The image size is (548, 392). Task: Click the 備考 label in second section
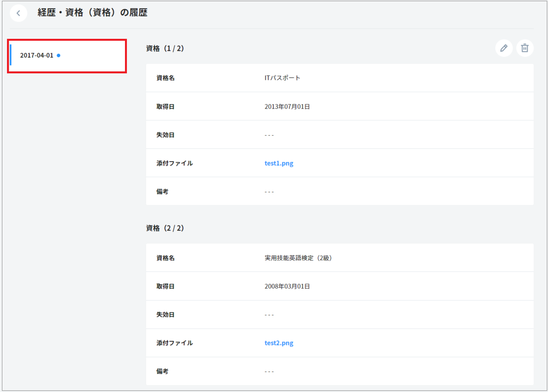coord(162,371)
